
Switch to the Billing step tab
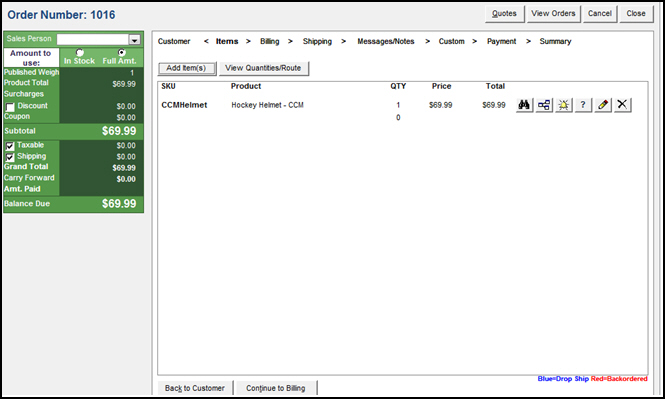(270, 41)
